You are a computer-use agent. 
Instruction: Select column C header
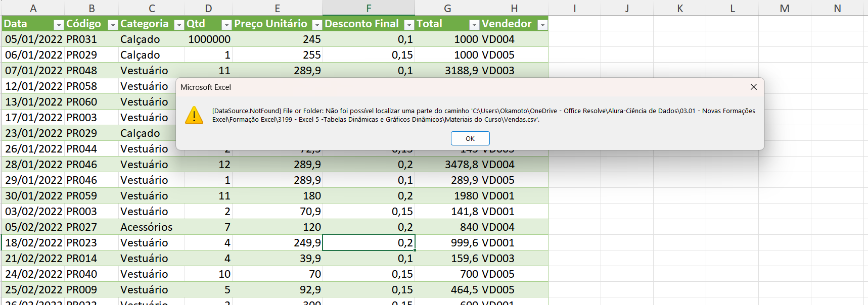pos(152,8)
